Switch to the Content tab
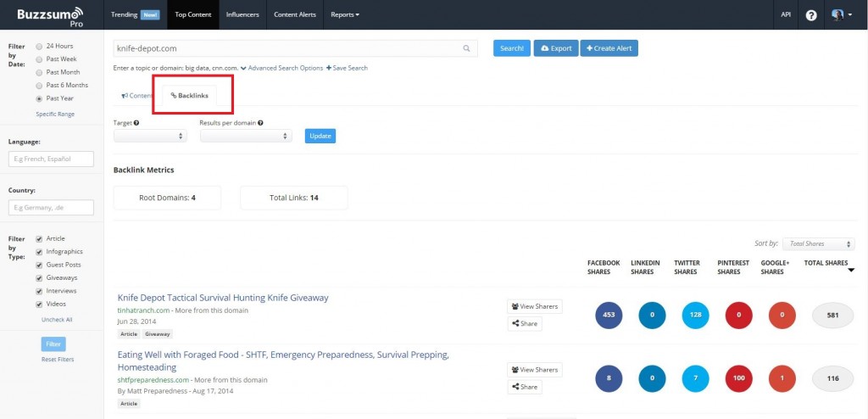Viewport: 868px width, 419px height. [136, 96]
